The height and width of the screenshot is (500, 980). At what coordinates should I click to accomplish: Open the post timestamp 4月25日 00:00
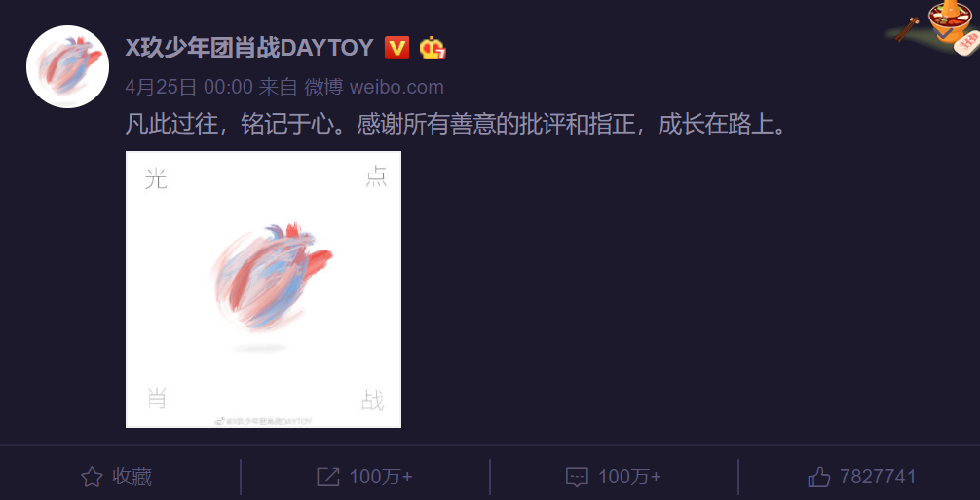click(189, 87)
